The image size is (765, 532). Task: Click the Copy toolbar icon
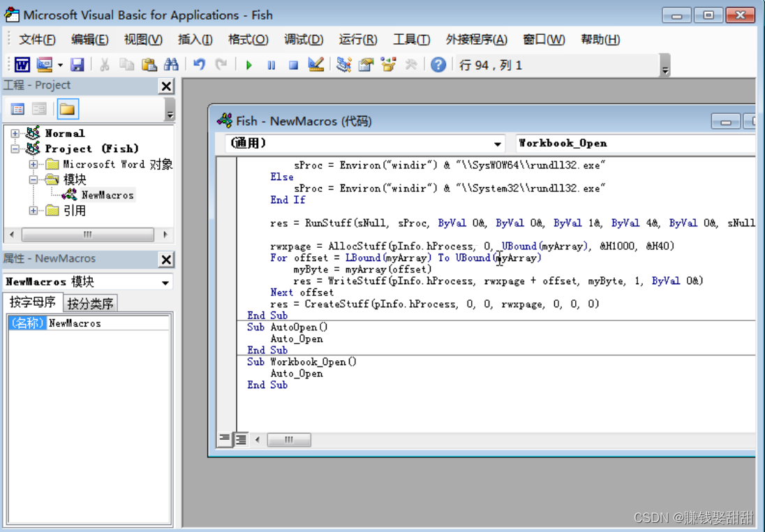pos(127,64)
